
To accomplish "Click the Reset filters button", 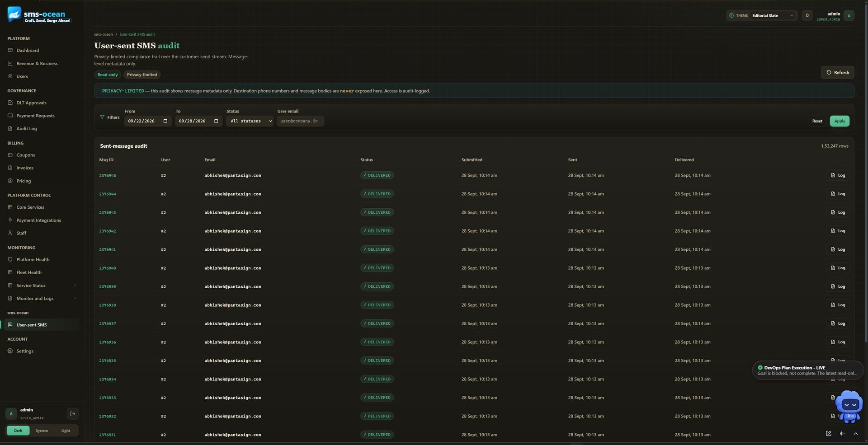I will pos(817,121).
